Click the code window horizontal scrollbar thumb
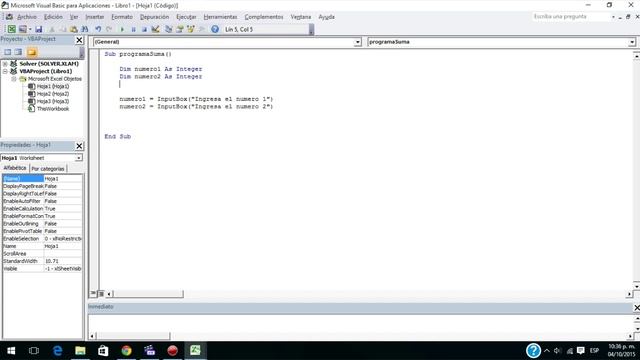 pyautogui.click(x=148, y=294)
